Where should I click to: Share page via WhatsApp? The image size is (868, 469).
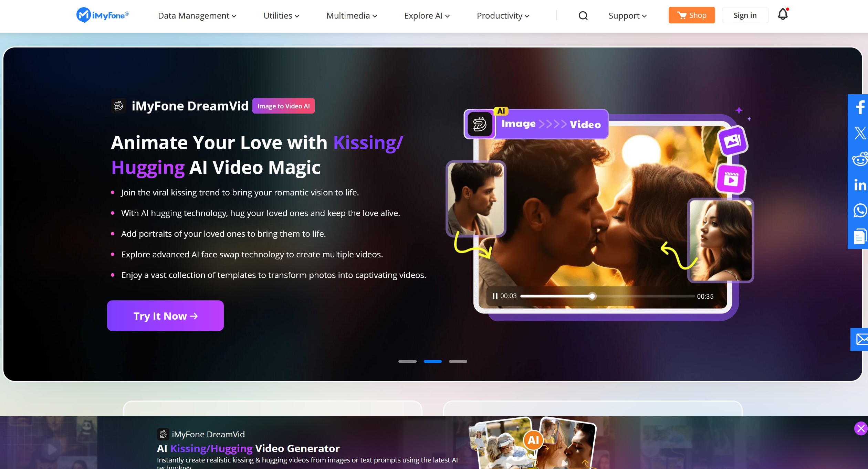(x=860, y=211)
